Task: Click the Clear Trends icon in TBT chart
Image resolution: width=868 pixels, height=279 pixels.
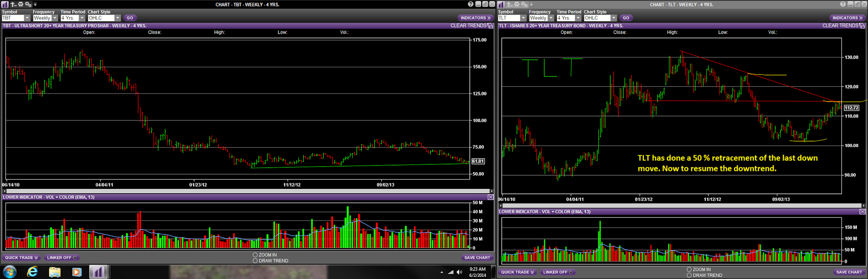Action: (x=490, y=26)
